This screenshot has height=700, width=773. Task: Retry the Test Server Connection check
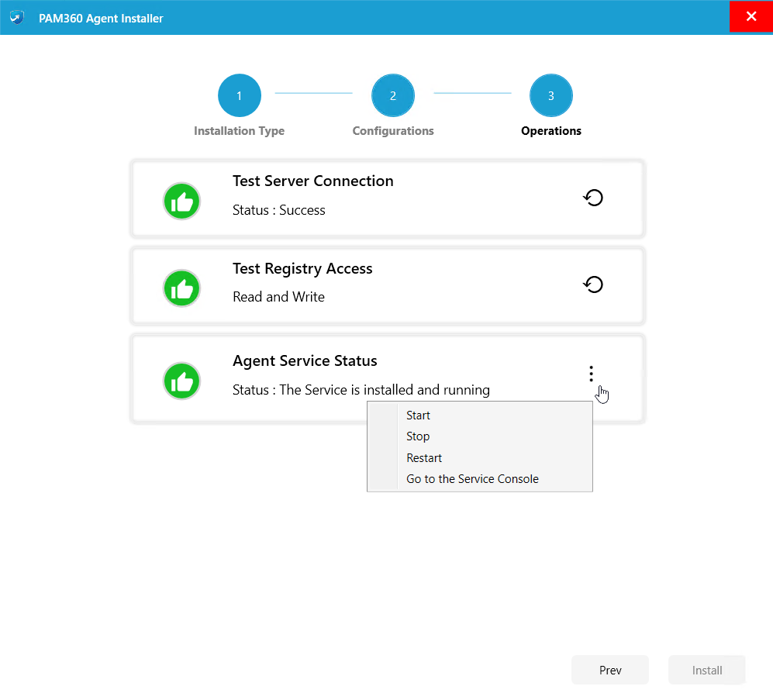point(593,198)
